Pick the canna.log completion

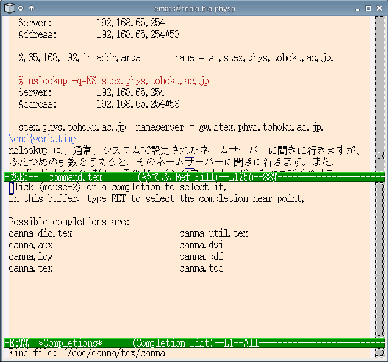pos(30,257)
